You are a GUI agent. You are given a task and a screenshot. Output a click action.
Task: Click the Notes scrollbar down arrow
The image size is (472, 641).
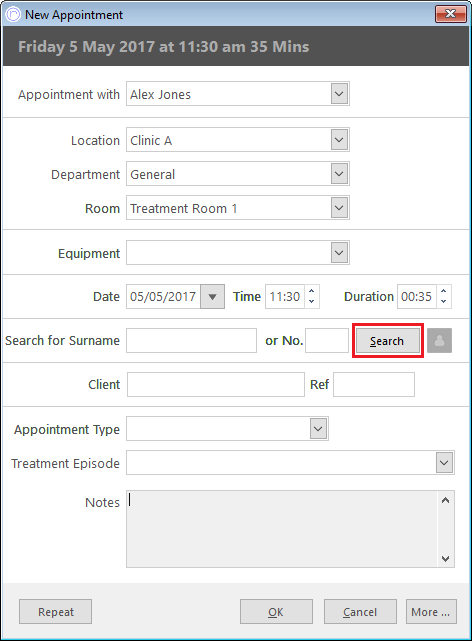tap(445, 558)
